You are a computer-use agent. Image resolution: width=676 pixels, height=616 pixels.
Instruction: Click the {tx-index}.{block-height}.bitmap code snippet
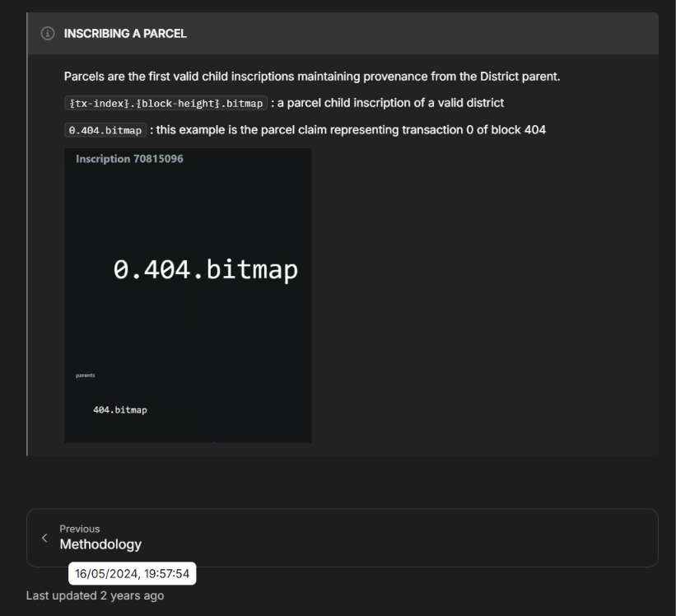166,104
